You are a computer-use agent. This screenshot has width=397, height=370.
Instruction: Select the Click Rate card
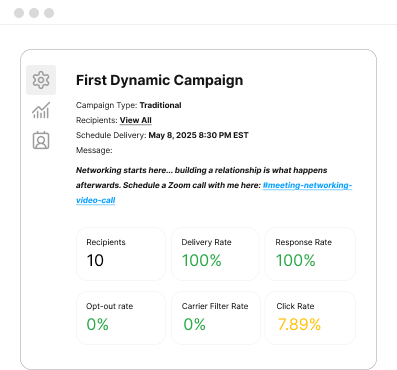coord(310,318)
